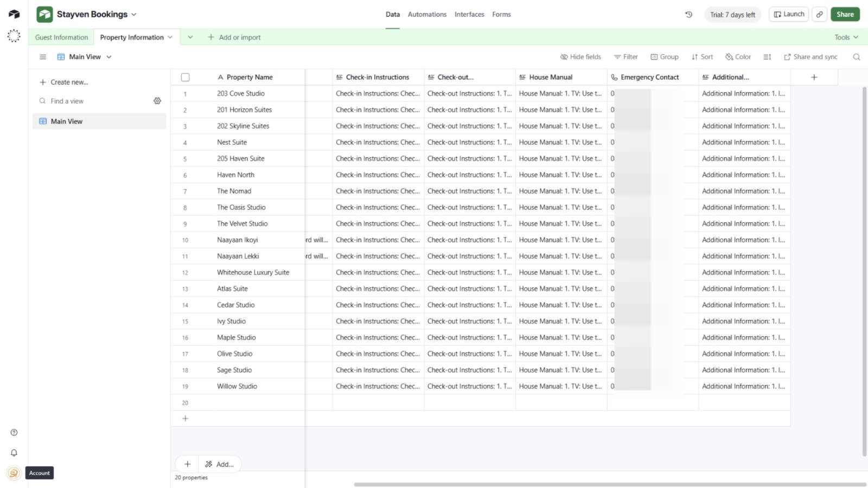This screenshot has height=488, width=868.
Task: Switch to the Interfaces tab
Action: click(469, 15)
